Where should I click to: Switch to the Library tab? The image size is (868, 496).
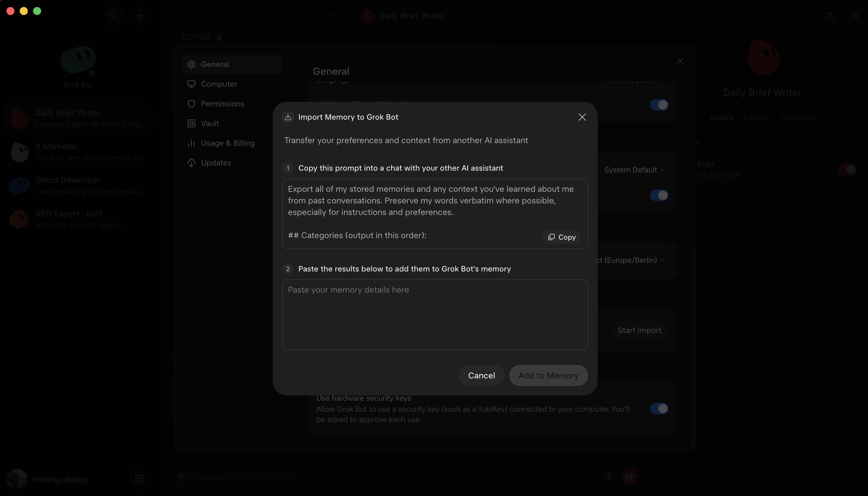tap(756, 118)
